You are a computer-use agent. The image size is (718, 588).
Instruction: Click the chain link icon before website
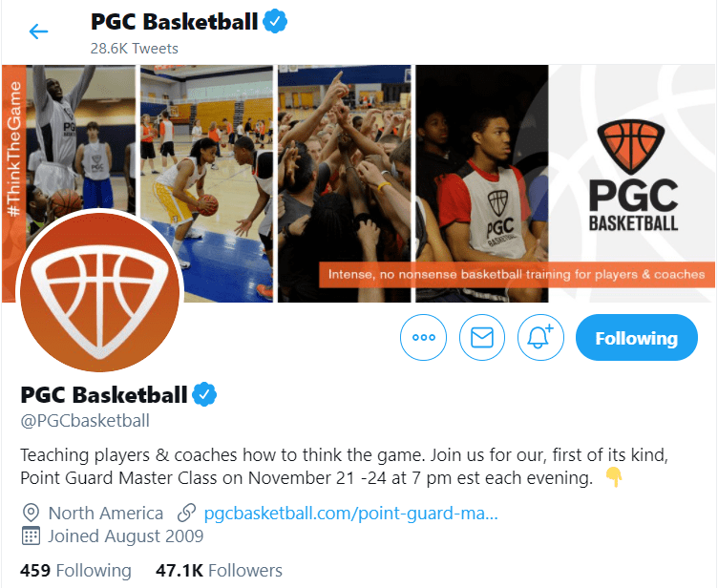[x=186, y=513]
